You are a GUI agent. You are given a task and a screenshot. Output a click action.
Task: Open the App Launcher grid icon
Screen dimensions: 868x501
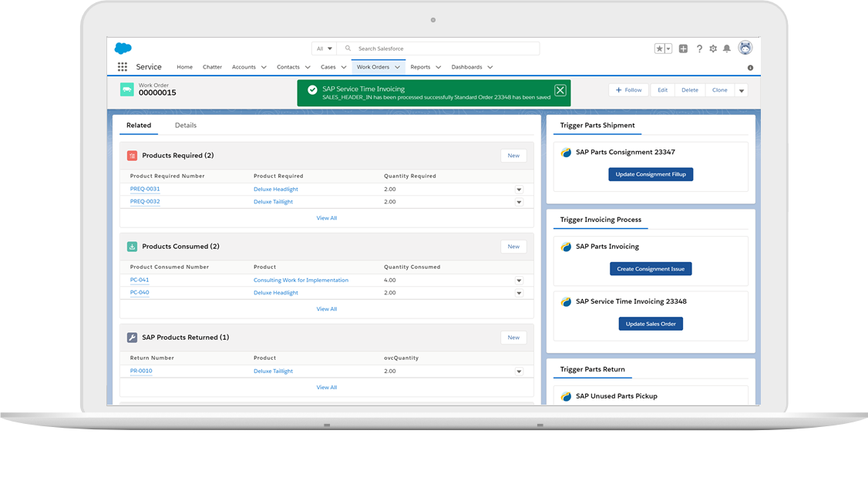click(123, 67)
